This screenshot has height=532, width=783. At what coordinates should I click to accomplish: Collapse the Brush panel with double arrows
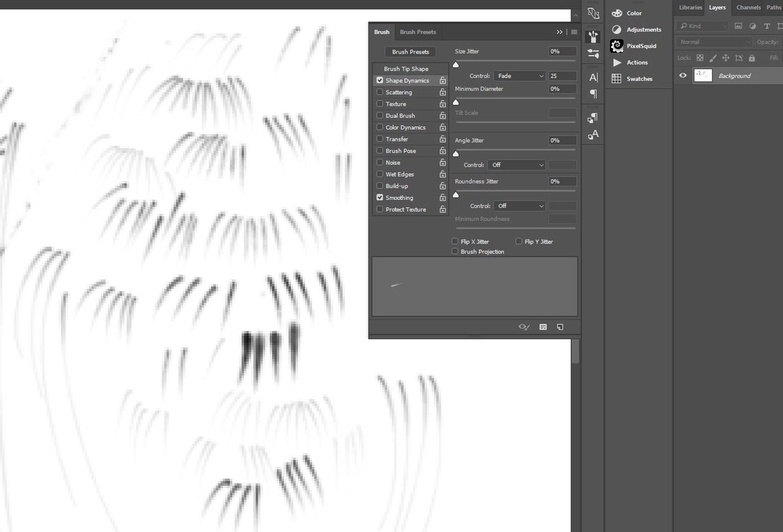click(559, 32)
